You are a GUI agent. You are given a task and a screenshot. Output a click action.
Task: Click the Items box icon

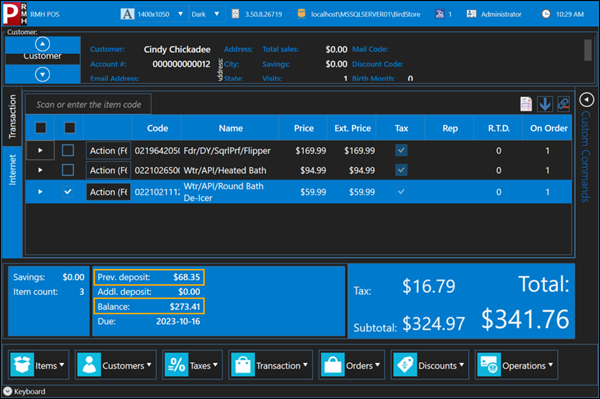click(x=22, y=365)
